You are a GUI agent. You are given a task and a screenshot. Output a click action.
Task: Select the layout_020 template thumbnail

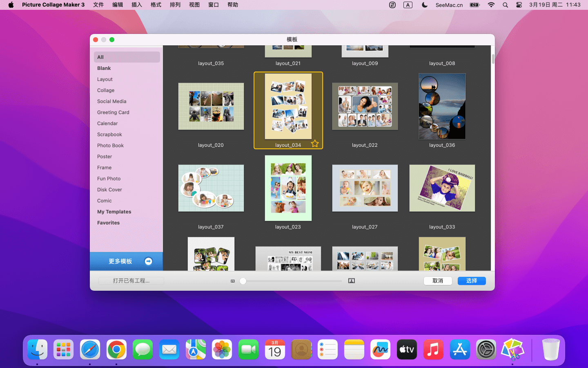coord(211,106)
